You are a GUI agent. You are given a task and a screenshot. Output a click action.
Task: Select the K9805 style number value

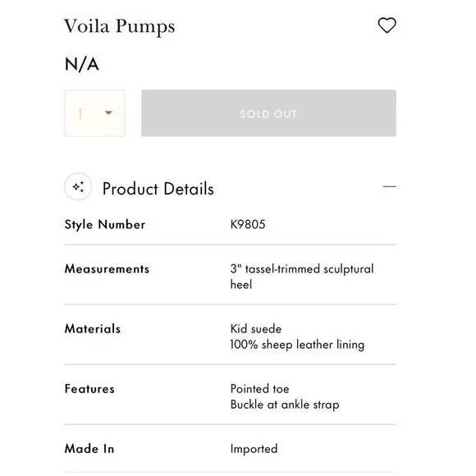[248, 225]
